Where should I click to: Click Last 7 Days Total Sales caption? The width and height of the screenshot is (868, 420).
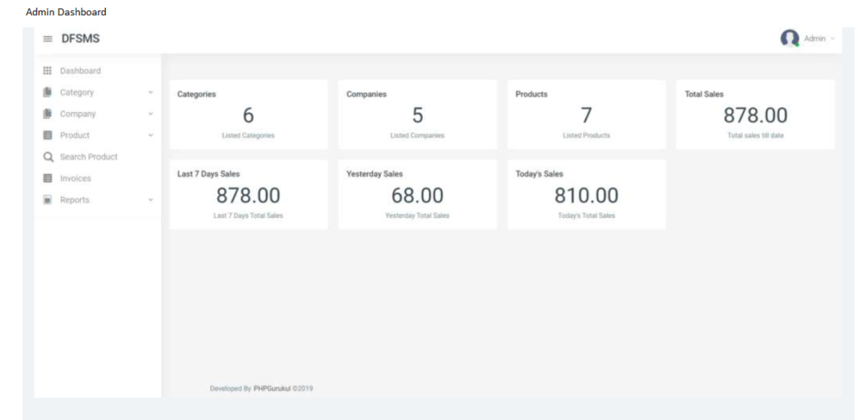[x=248, y=216]
